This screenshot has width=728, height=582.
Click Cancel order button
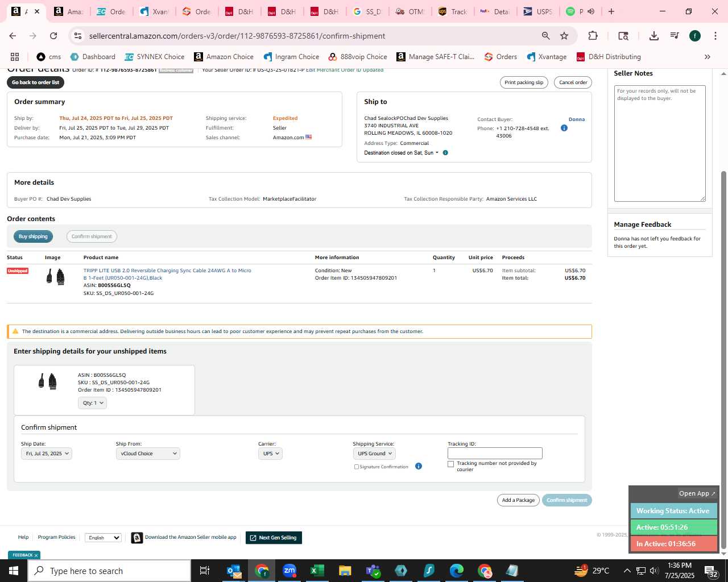point(573,82)
